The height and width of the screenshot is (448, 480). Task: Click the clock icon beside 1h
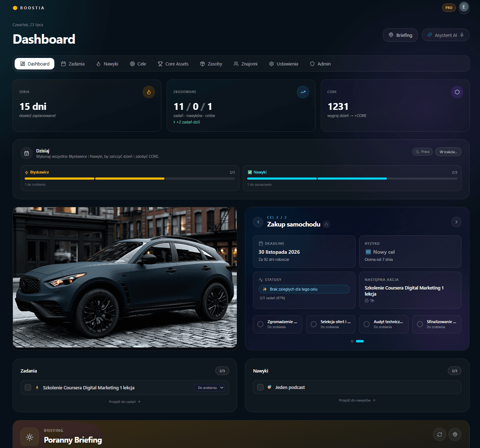click(x=367, y=301)
